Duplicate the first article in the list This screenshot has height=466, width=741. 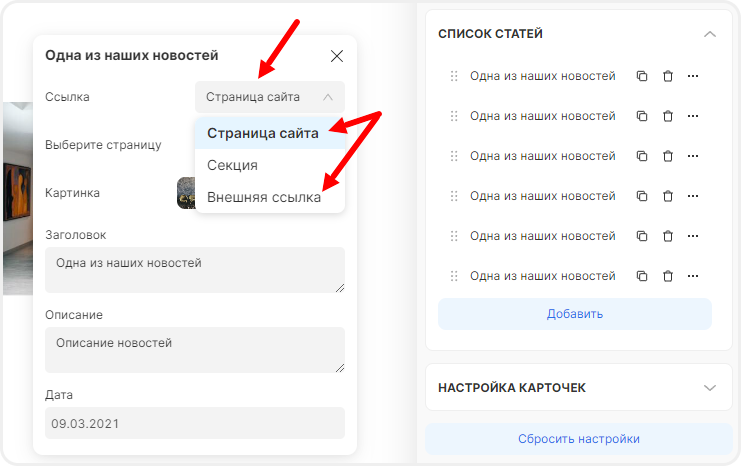point(642,76)
